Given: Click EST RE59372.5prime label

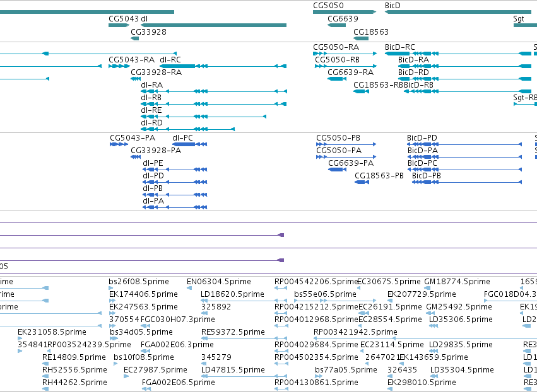Looking at the screenshot, I should tap(233, 332).
